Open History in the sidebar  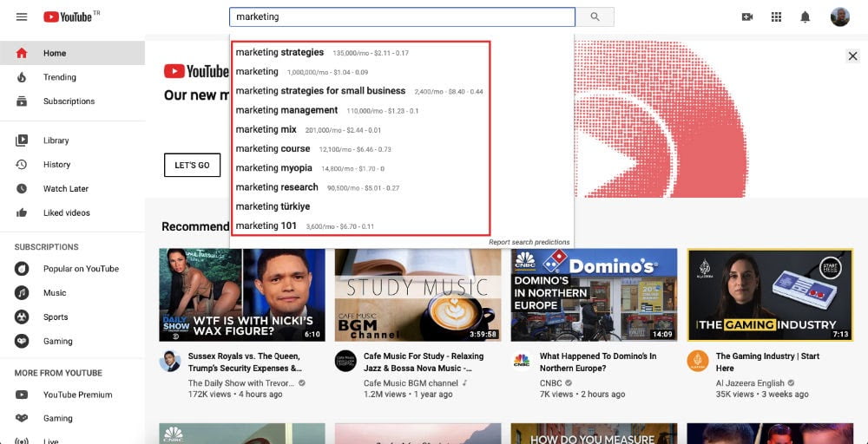click(73, 164)
